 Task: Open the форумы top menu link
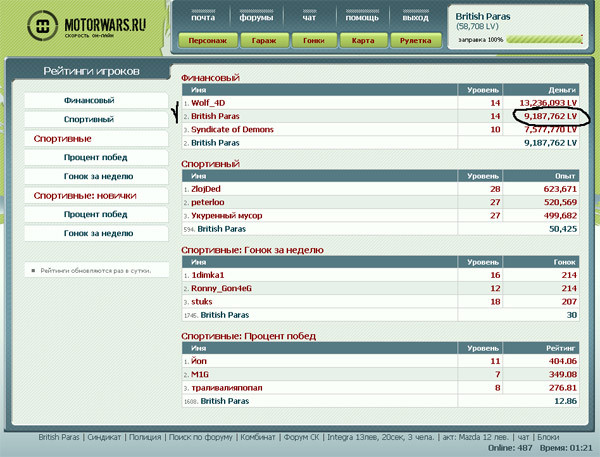tap(256, 18)
